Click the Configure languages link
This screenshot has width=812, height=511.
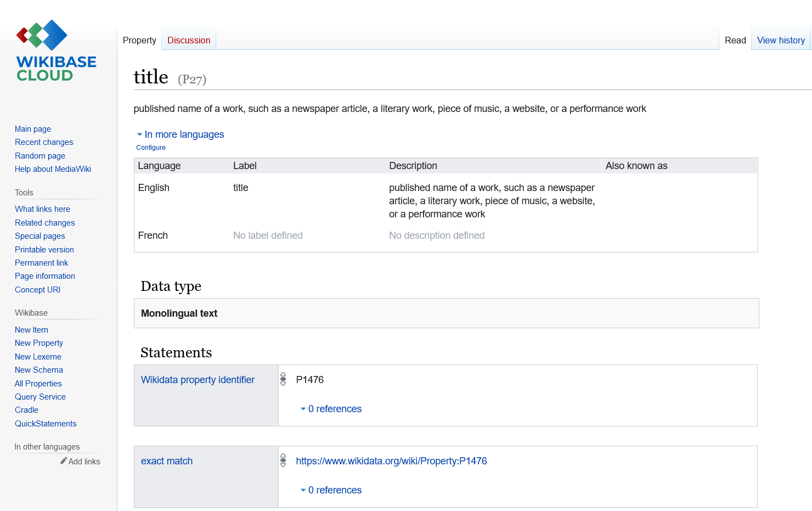pos(151,148)
